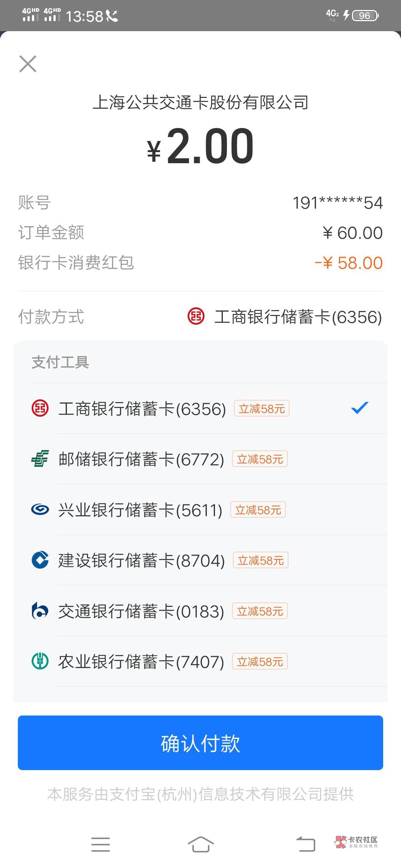Confirm payment with 确认付款 button
Image resolution: width=401 pixels, height=868 pixels.
coord(200,743)
